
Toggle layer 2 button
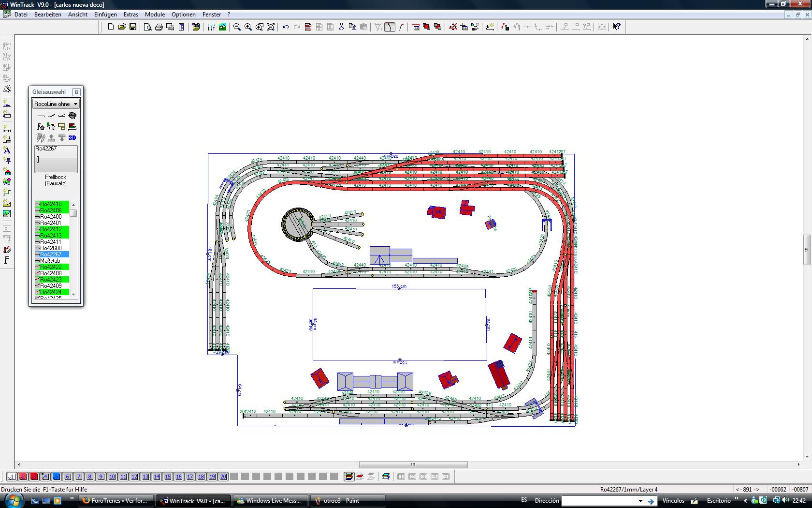(23, 477)
